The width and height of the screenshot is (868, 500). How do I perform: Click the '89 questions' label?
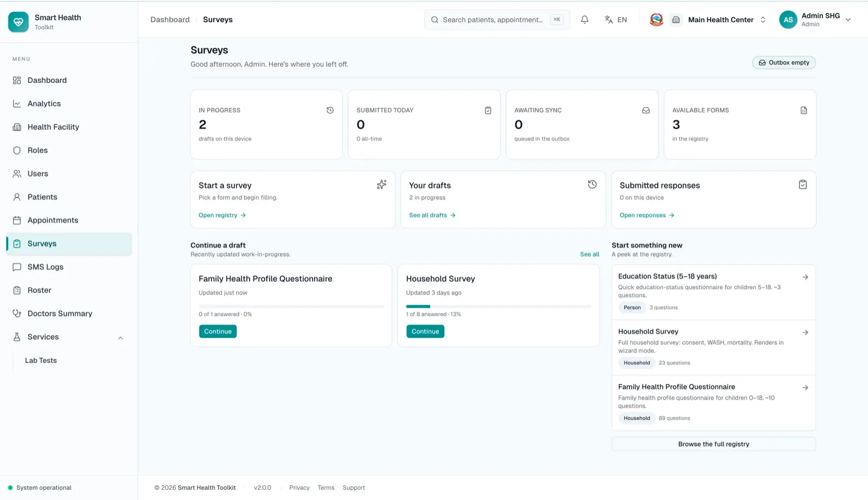(674, 418)
